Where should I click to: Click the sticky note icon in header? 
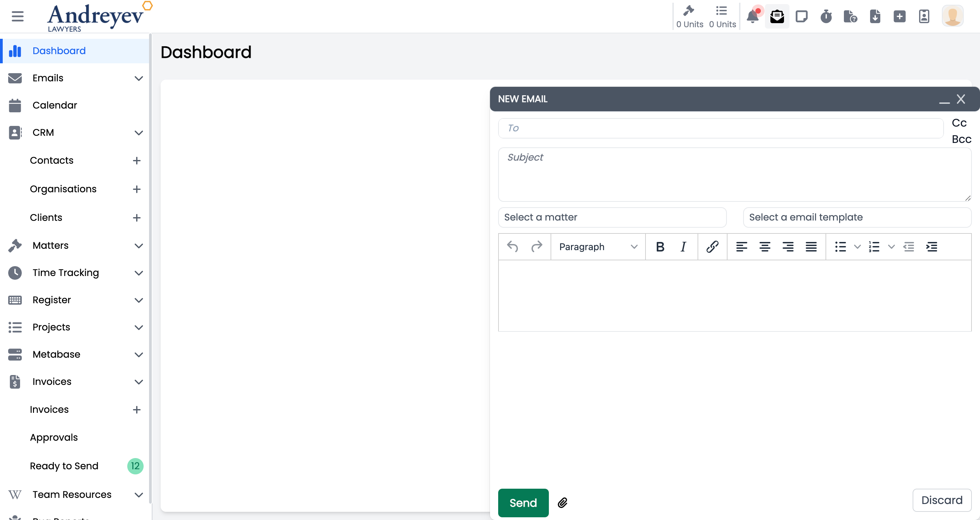coord(802,17)
